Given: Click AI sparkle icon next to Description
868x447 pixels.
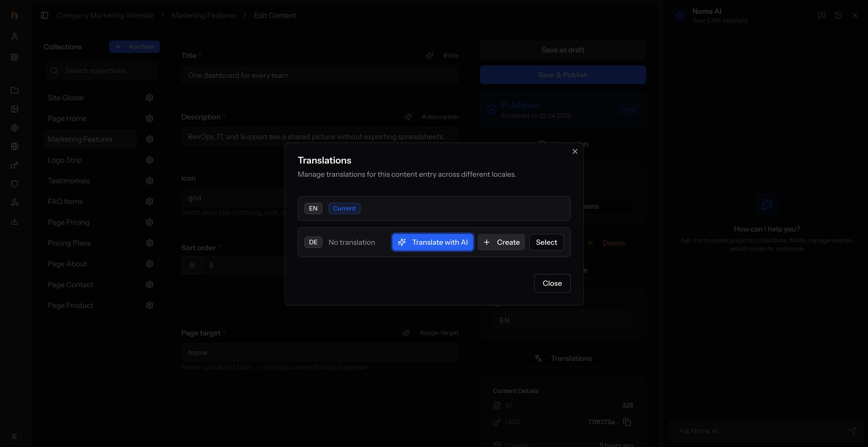Looking at the screenshot, I should (x=408, y=117).
